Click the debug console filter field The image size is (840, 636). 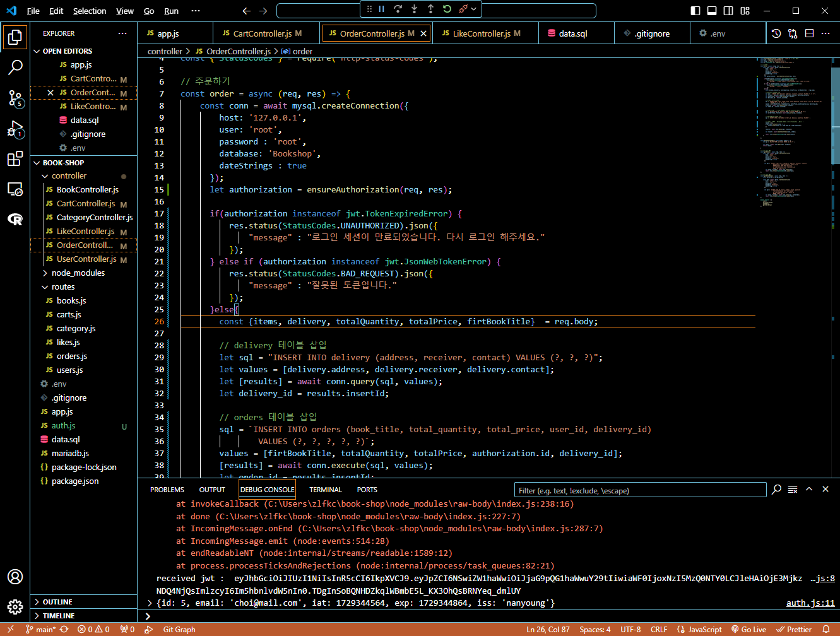coord(641,490)
